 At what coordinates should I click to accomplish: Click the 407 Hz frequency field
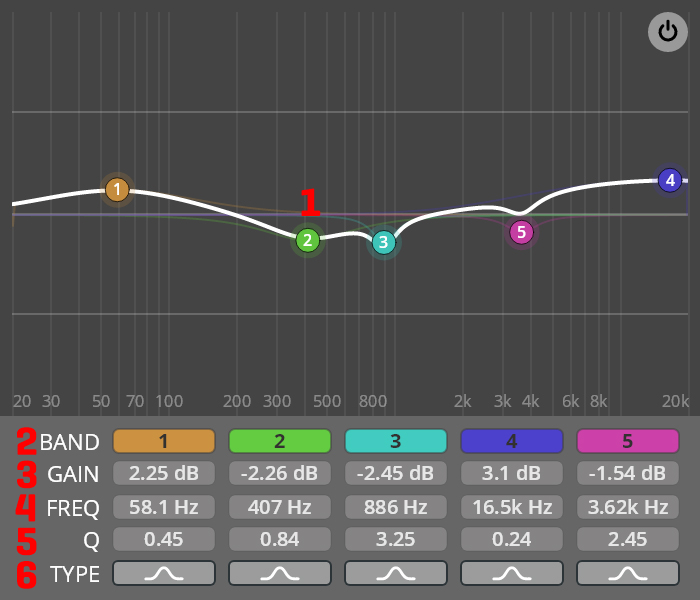280,507
